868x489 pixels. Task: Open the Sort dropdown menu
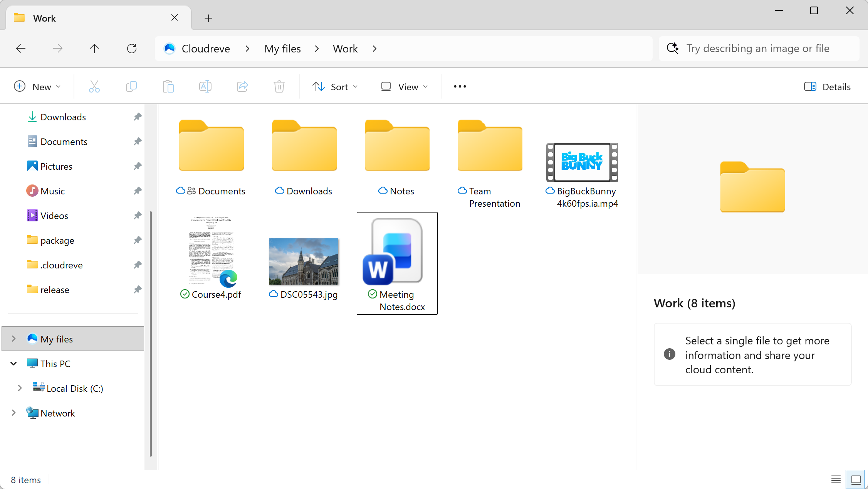[334, 86]
